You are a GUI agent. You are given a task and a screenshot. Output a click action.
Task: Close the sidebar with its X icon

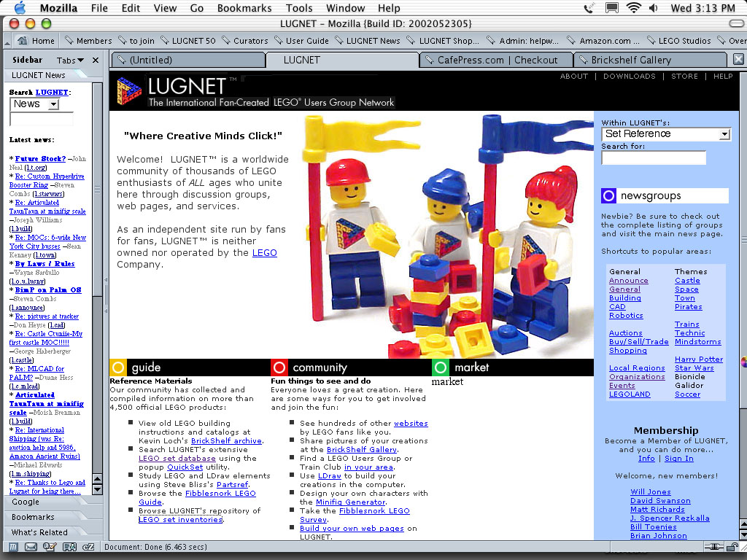coord(96,60)
